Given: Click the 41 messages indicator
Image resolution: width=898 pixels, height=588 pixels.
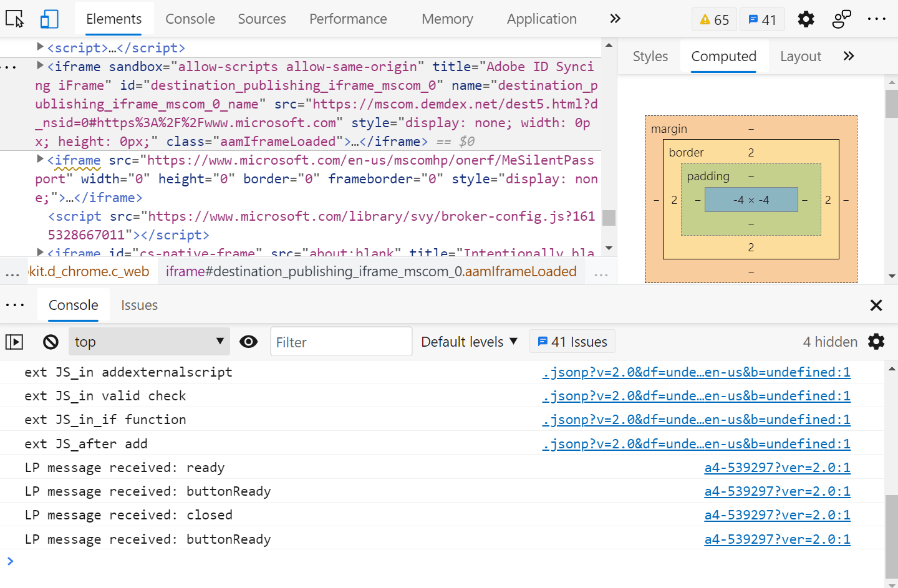Looking at the screenshot, I should (x=762, y=19).
